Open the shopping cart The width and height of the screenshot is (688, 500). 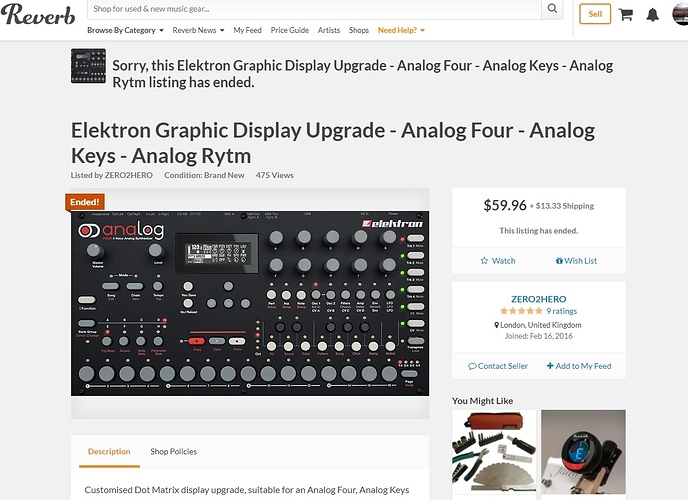(x=626, y=14)
